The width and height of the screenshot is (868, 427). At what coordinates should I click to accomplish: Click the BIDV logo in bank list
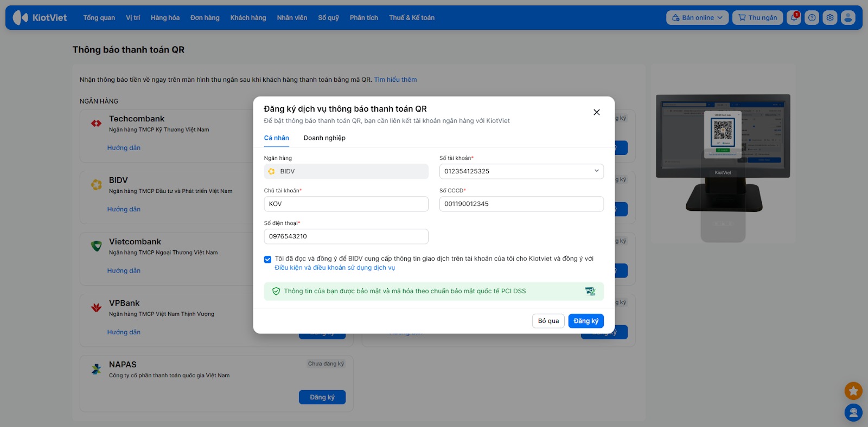[97, 185]
